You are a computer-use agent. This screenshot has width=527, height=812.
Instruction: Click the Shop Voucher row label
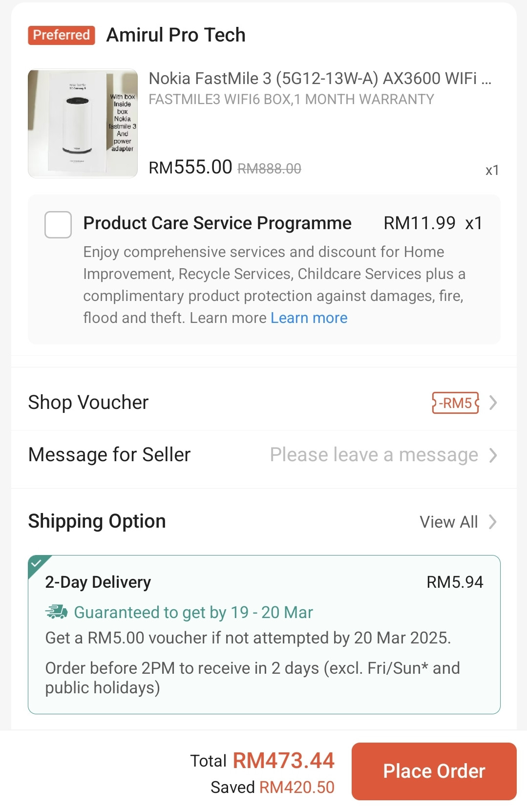click(88, 403)
